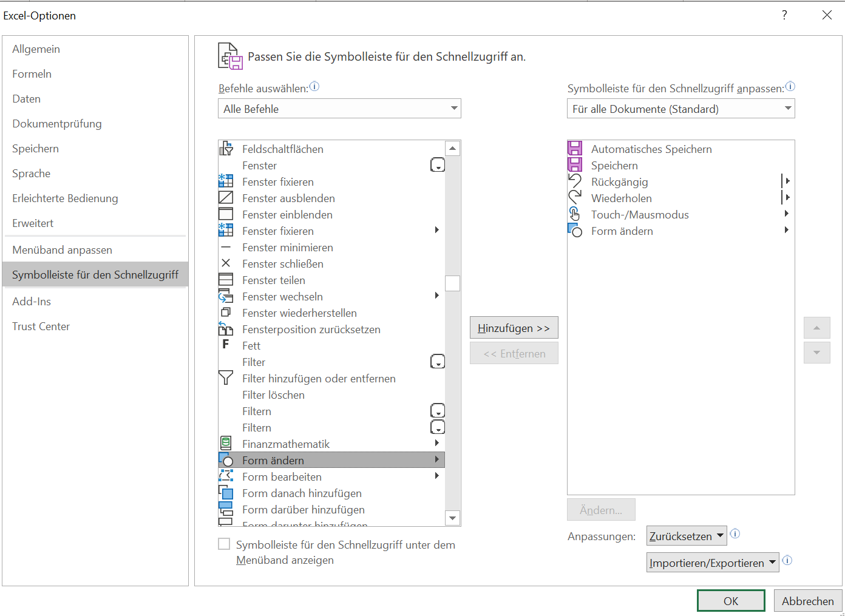This screenshot has height=616, width=845.
Task: Click the Form danach hinzufügen icon
Action: (226, 493)
